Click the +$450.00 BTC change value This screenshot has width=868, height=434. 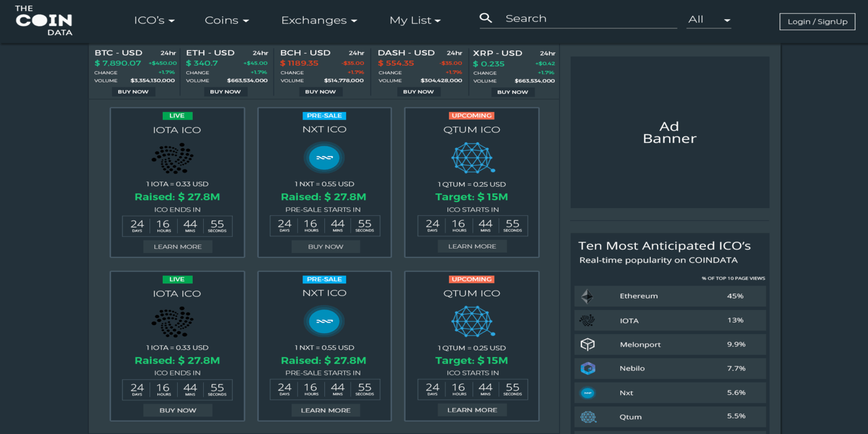click(163, 63)
